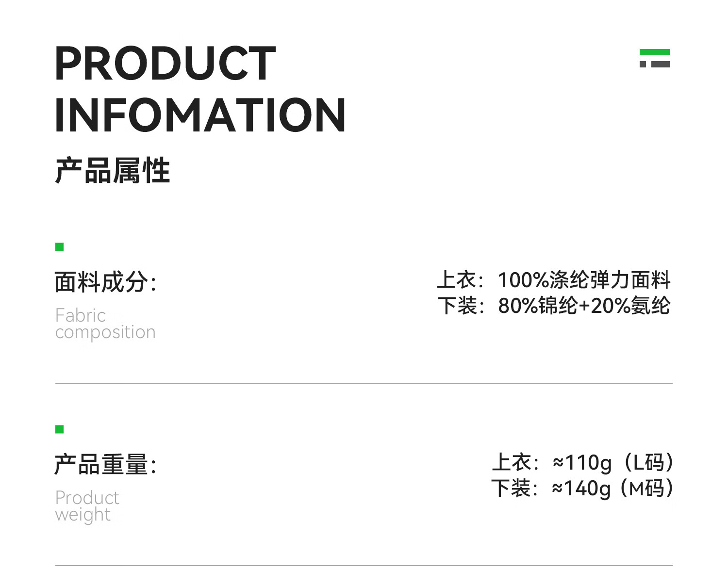Click the green square above 产品重量

click(x=60, y=429)
